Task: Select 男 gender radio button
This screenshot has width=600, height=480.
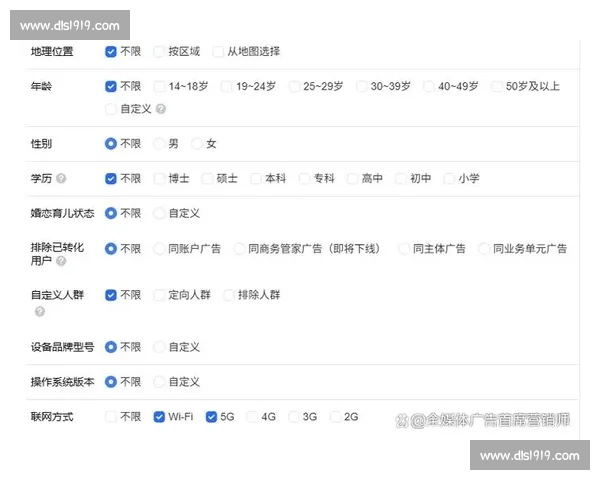Action: tap(159, 144)
